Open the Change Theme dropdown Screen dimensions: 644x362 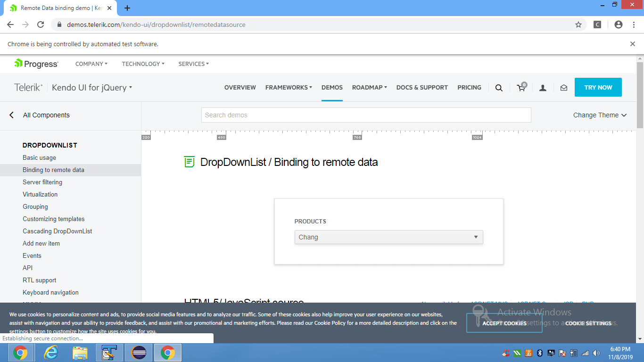[x=599, y=115]
